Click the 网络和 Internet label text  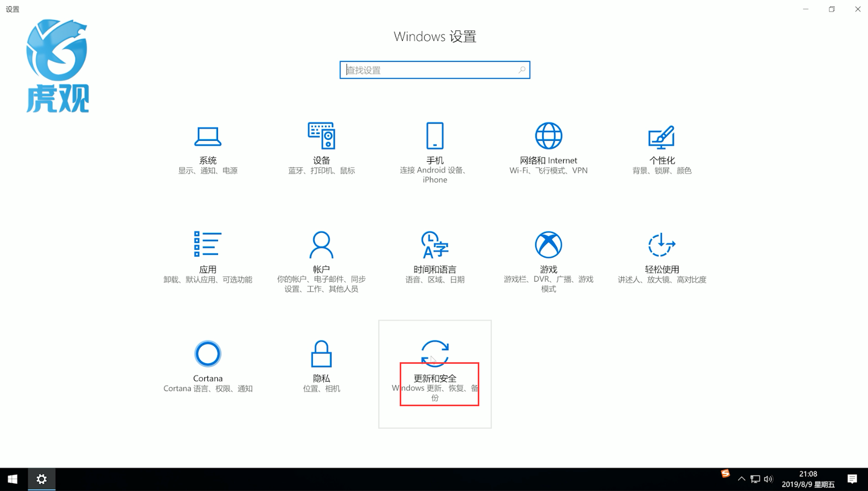[548, 160]
